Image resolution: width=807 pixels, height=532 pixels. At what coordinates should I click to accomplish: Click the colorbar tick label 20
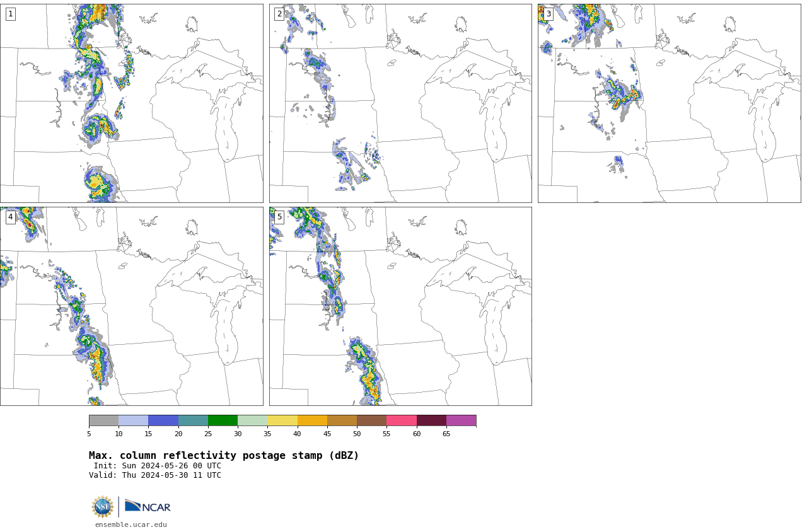pyautogui.click(x=178, y=434)
